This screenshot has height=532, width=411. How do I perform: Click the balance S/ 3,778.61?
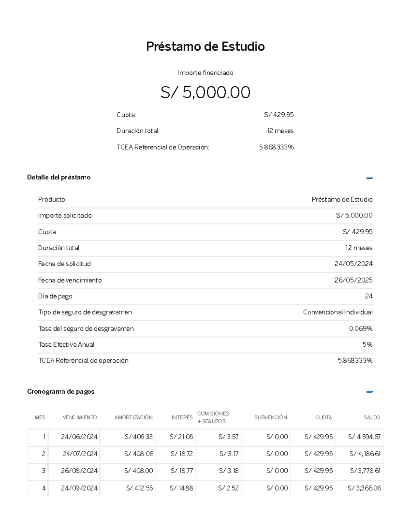click(365, 471)
